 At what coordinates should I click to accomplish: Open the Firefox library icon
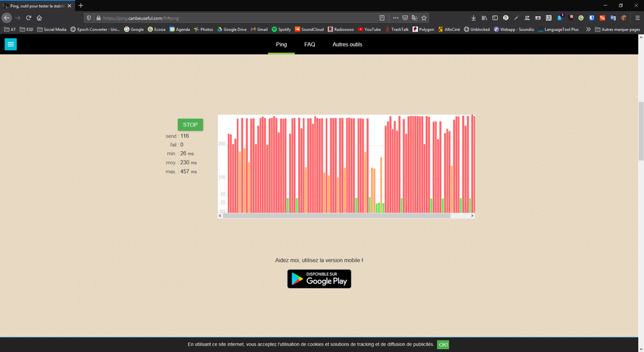[484, 18]
